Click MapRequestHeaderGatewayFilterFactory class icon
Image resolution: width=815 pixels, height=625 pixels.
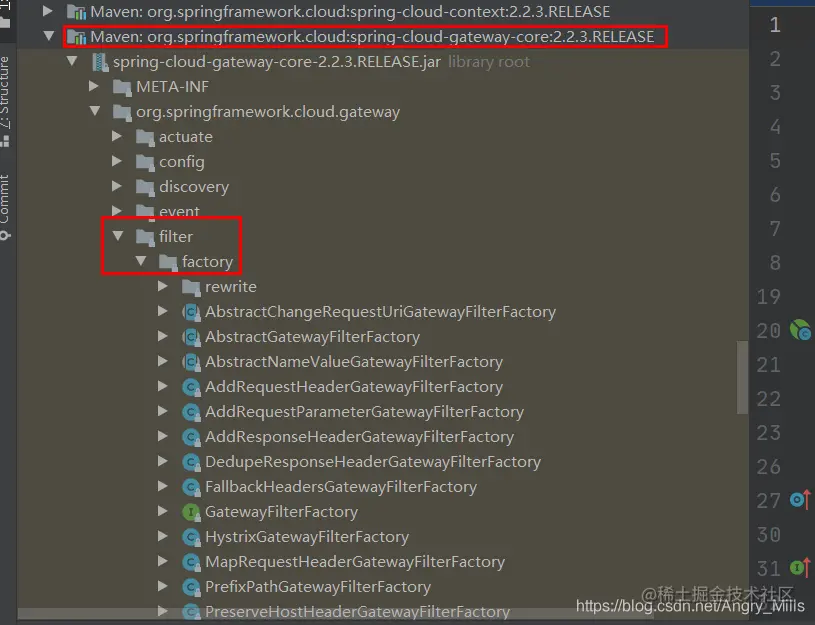191,562
